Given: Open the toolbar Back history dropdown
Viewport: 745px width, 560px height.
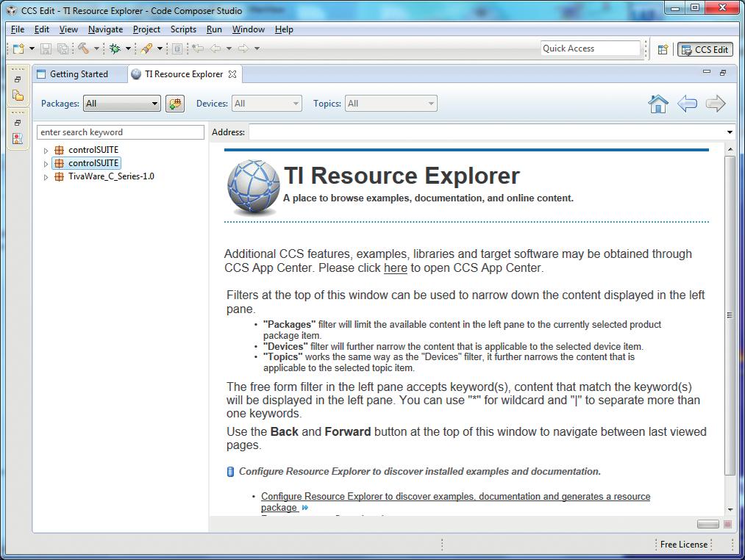Looking at the screenshot, I should [229, 49].
